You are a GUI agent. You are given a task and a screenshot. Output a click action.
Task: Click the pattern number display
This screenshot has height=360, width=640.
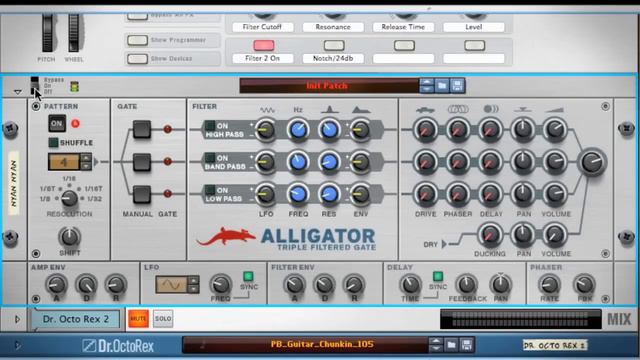64,162
